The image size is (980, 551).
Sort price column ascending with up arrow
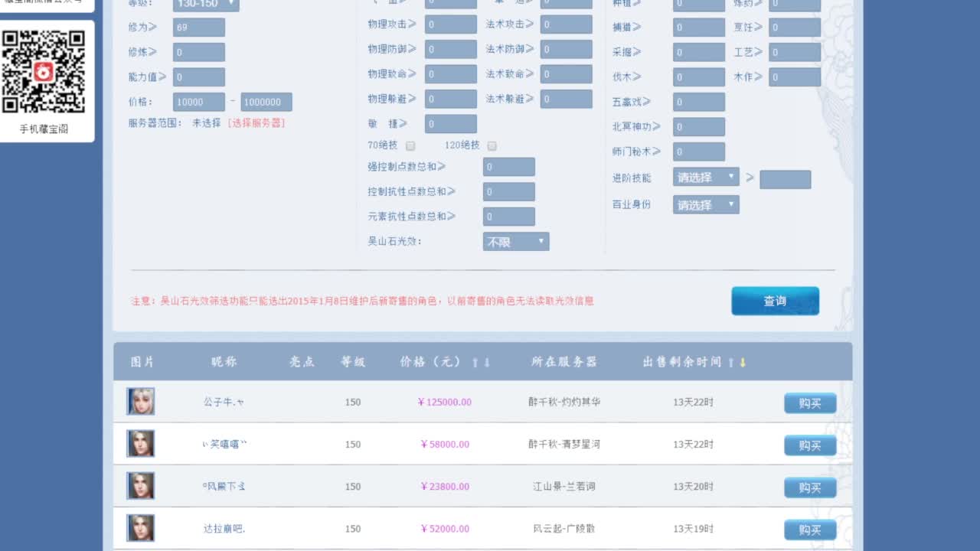(x=475, y=362)
